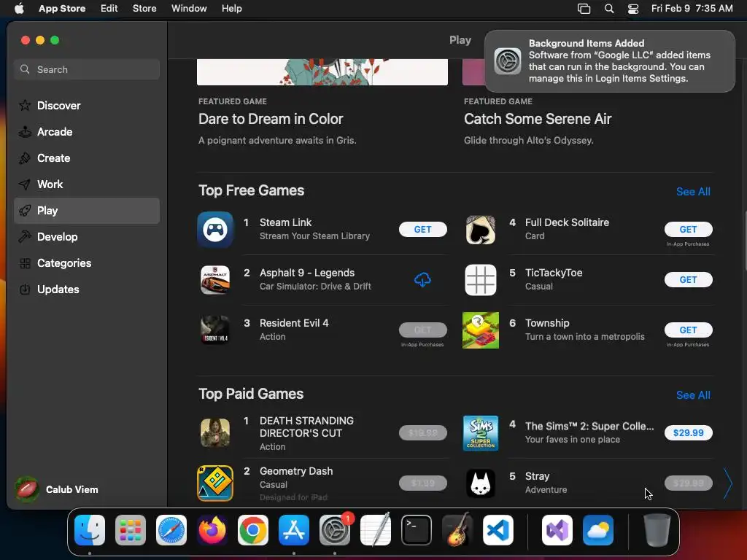Buy The Sims 2 for $29.99
747x560 pixels.
pyautogui.click(x=688, y=433)
